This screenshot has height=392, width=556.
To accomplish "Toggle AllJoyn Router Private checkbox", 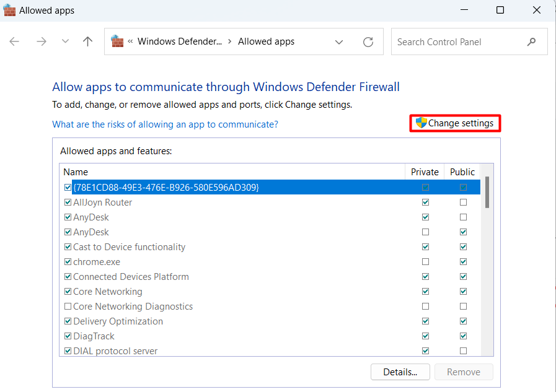I will tap(425, 203).
